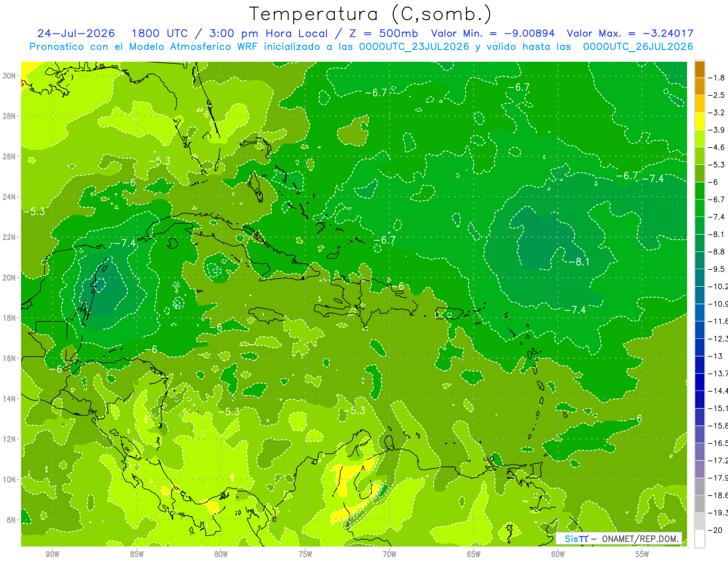This screenshot has height=562, width=728.
Task: Click the "20N" latitude axis label
Action: pos(10,278)
